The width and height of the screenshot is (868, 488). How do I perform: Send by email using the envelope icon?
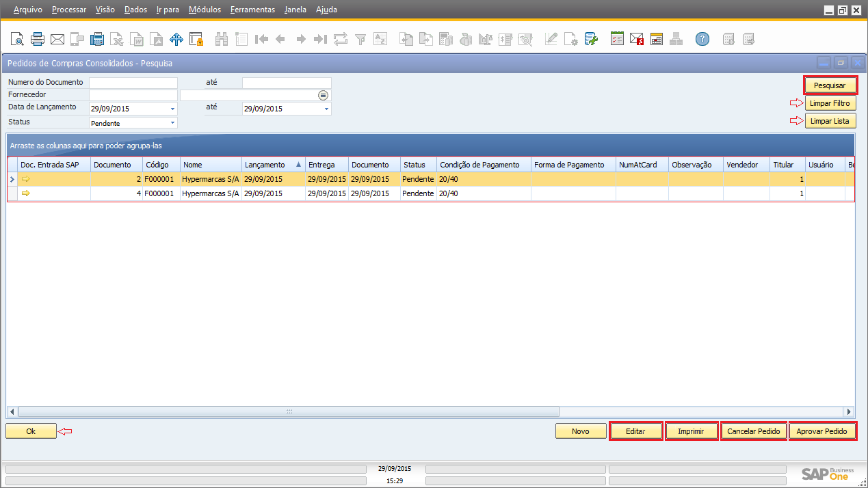[x=57, y=39]
